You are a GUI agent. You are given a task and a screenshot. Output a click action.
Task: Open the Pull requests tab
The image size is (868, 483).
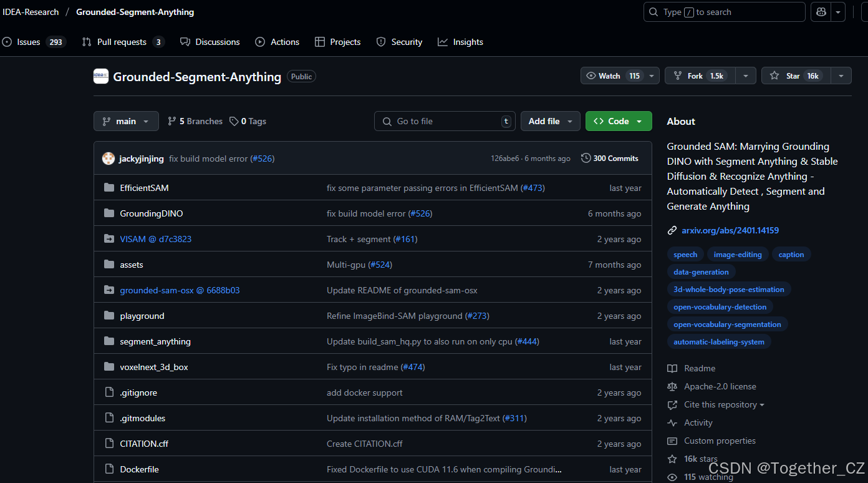(123, 42)
